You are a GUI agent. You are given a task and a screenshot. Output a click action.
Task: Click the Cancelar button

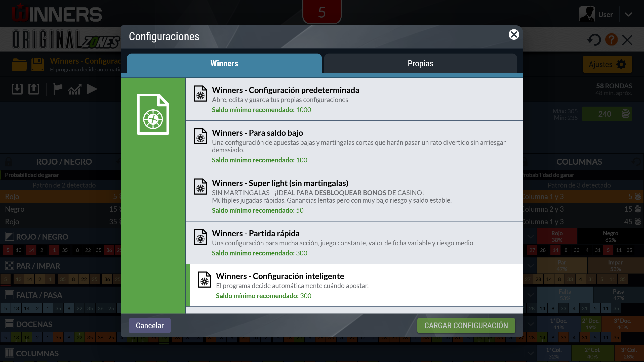(x=150, y=326)
